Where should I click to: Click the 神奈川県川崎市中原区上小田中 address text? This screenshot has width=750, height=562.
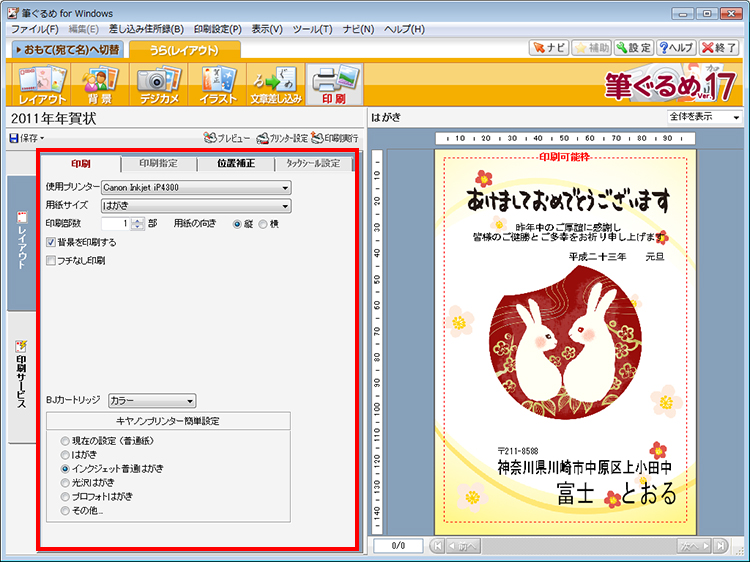(x=584, y=468)
